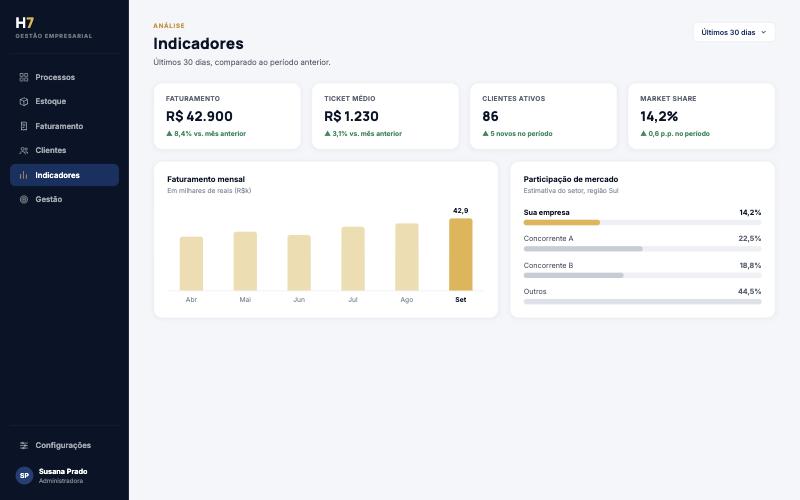Click the Sua empresa progress bar
The width and height of the screenshot is (800, 500).
[x=642, y=222]
